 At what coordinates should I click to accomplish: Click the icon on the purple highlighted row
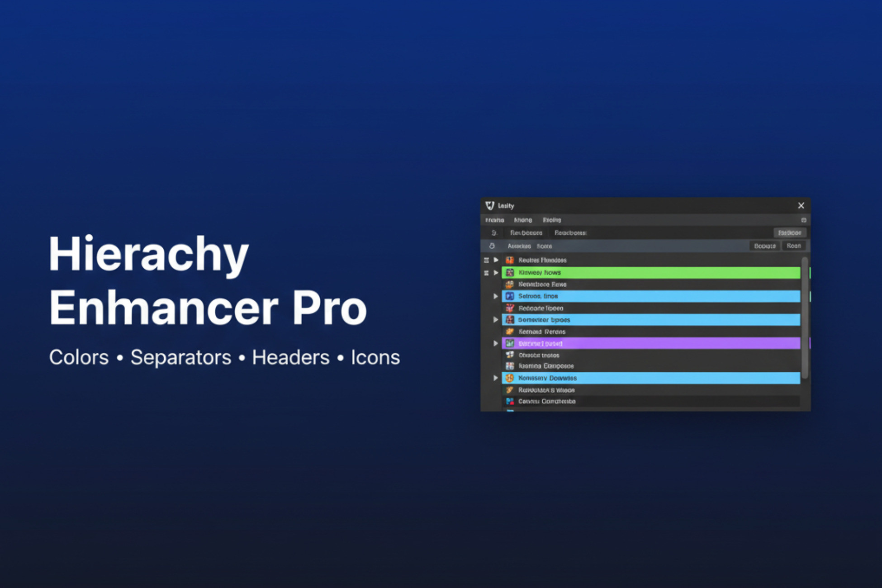(x=510, y=343)
